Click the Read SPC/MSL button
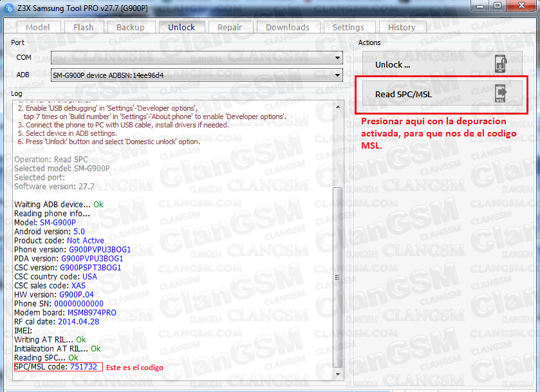This screenshot has height=392, width=540. [442, 94]
